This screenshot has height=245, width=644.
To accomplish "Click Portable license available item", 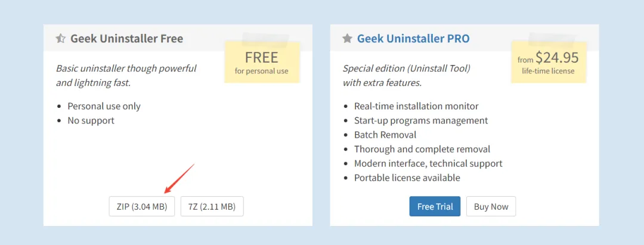I will [407, 178].
